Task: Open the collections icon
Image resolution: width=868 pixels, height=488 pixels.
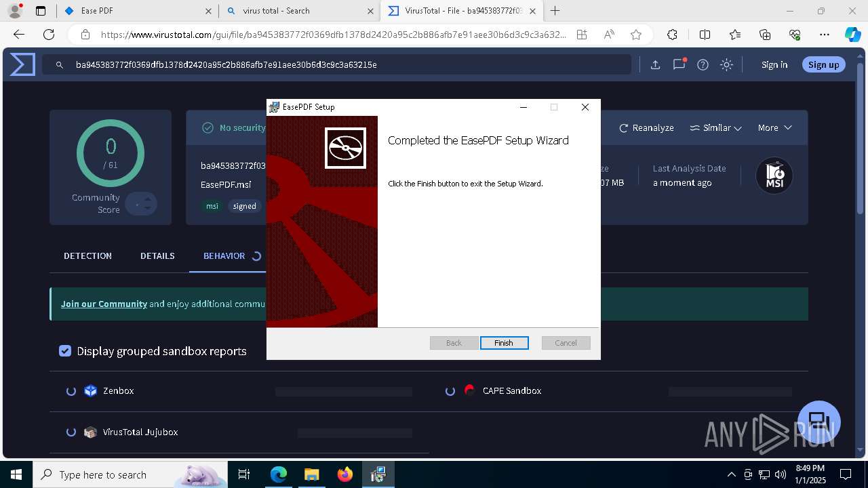Action: tap(765, 35)
